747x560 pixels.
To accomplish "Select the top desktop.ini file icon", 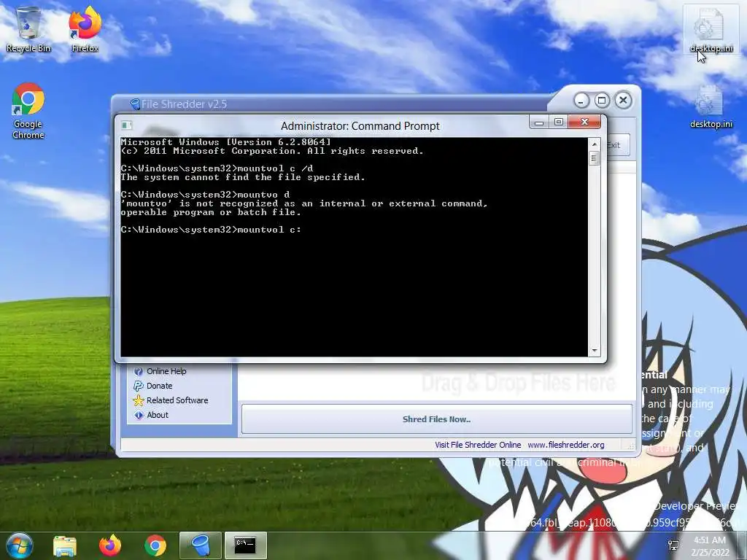I will (x=711, y=28).
